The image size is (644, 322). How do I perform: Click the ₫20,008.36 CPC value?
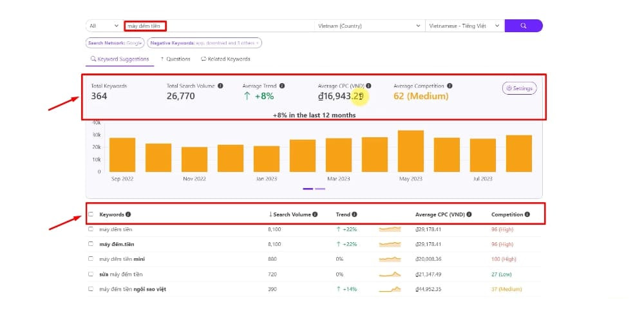click(428, 259)
